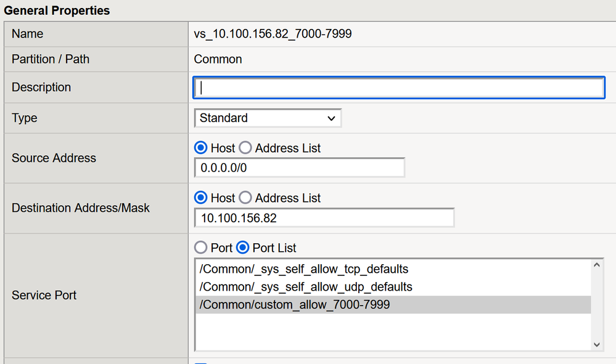Select Host radio for Destination Address/Mask
Viewport: 616px width, 364px height.
(200, 198)
